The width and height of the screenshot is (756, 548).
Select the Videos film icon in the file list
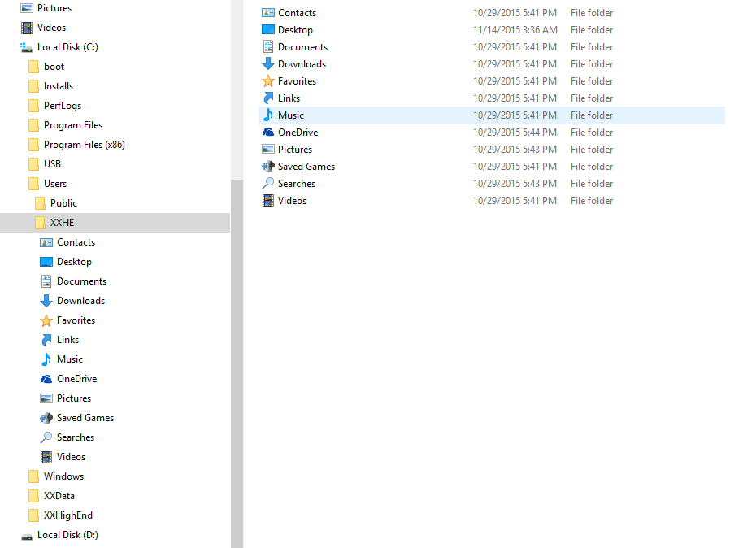click(x=268, y=200)
